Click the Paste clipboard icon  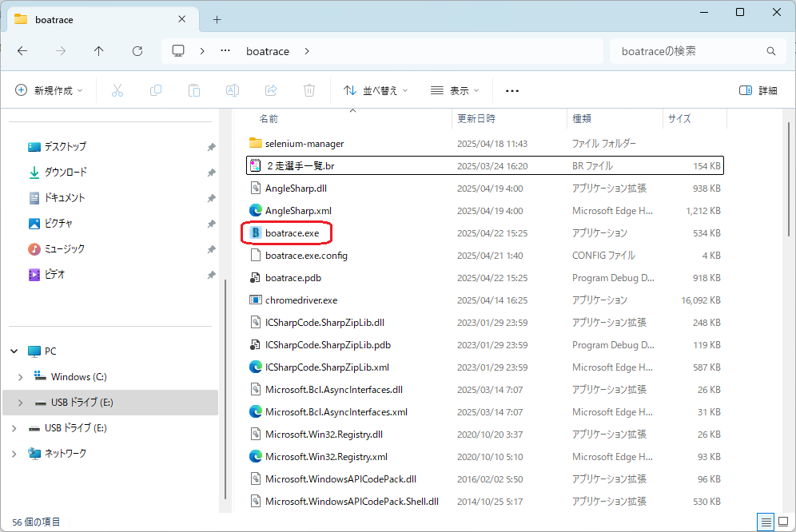click(x=194, y=91)
